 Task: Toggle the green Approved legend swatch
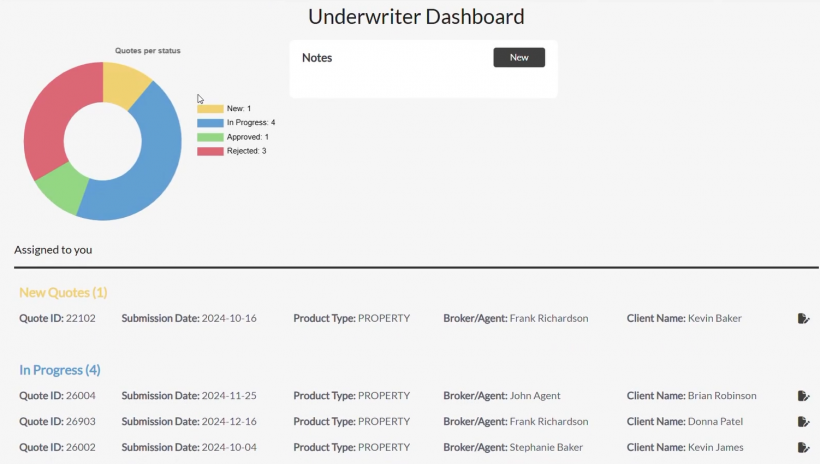210,137
